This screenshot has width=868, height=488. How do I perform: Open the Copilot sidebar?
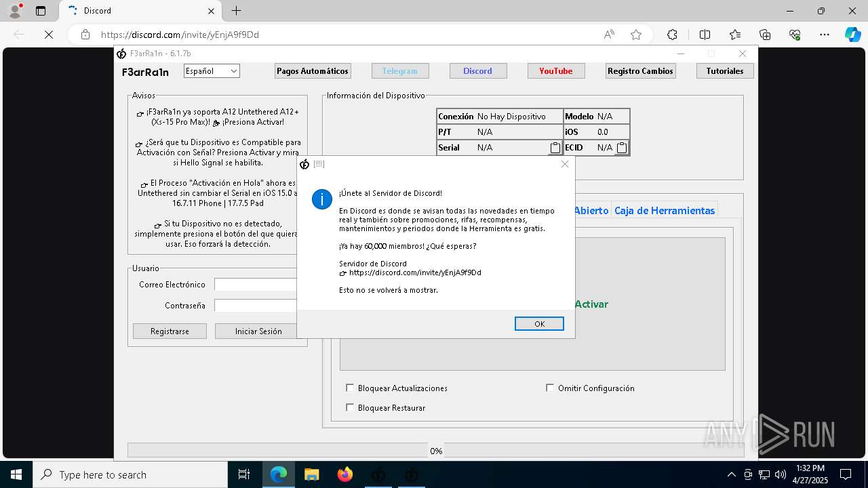852,35
